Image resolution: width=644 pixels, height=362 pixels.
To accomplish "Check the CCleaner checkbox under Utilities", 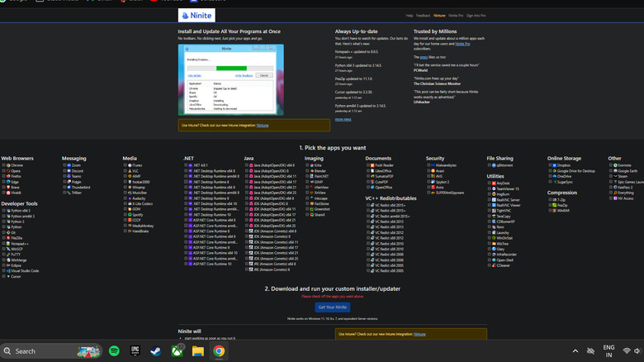I will pos(489,265).
